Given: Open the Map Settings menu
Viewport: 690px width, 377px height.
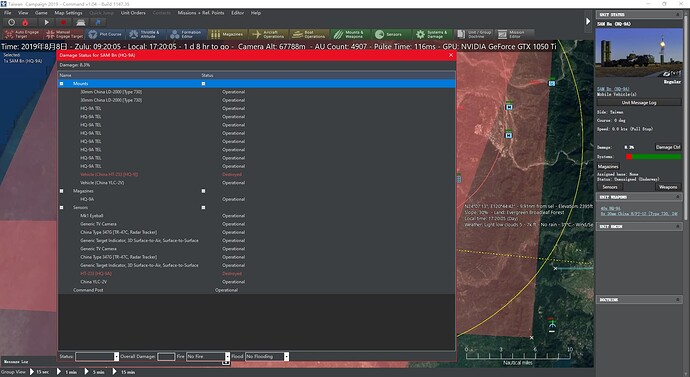Looking at the screenshot, I should click(x=68, y=13).
